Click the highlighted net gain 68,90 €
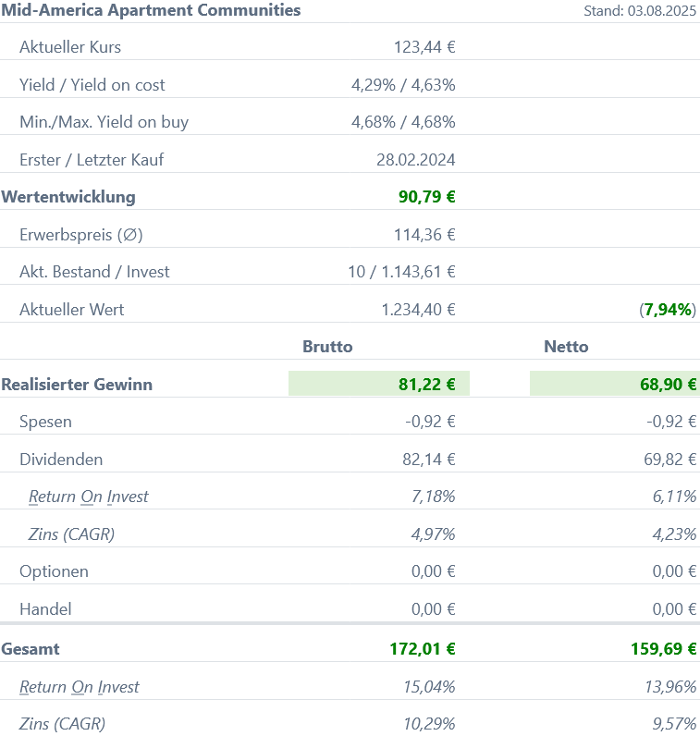 point(668,385)
